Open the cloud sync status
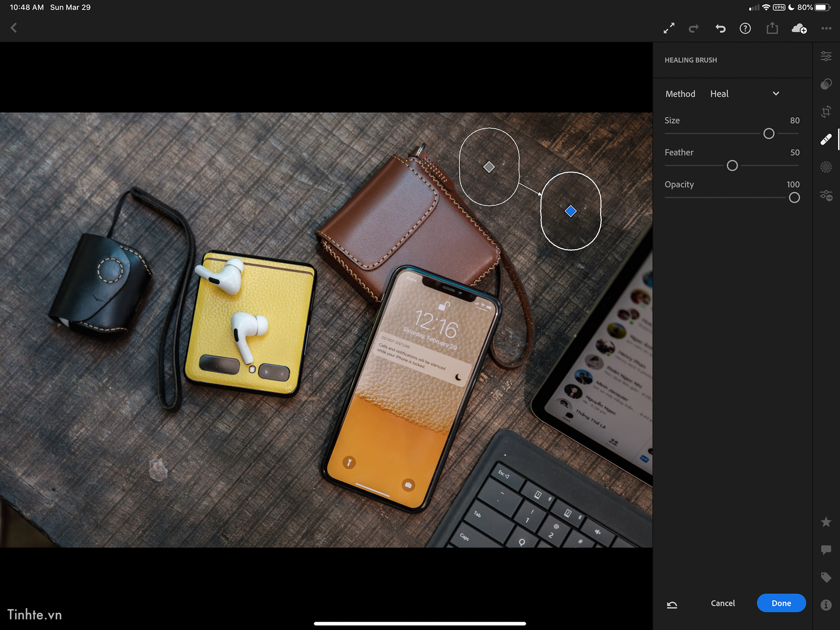840x630 pixels. [x=799, y=28]
